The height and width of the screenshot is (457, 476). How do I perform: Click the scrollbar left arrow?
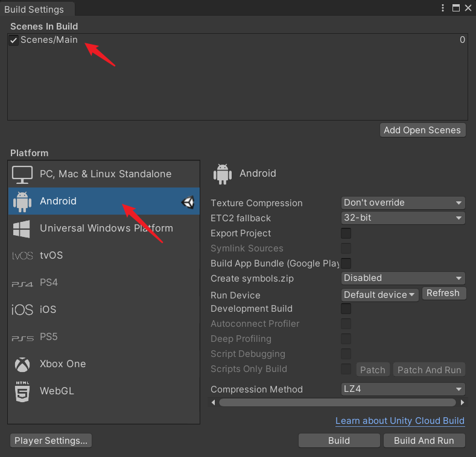pyautogui.click(x=213, y=403)
